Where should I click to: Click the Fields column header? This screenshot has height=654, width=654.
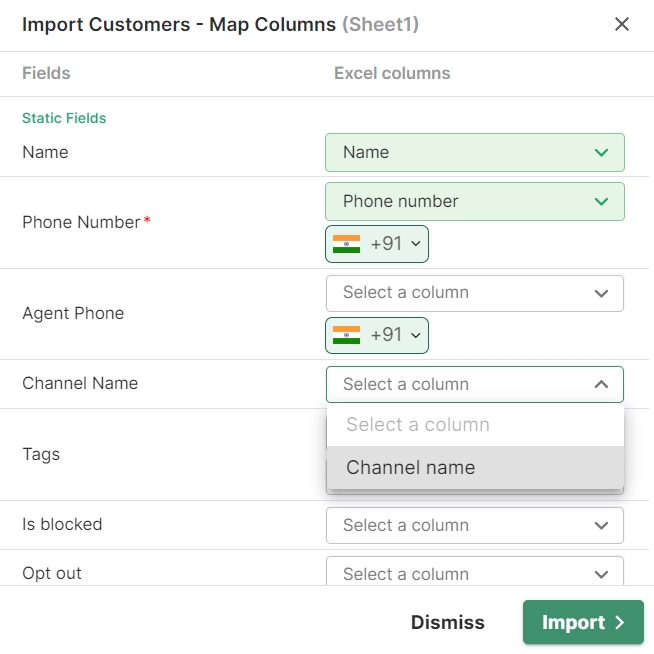click(46, 73)
